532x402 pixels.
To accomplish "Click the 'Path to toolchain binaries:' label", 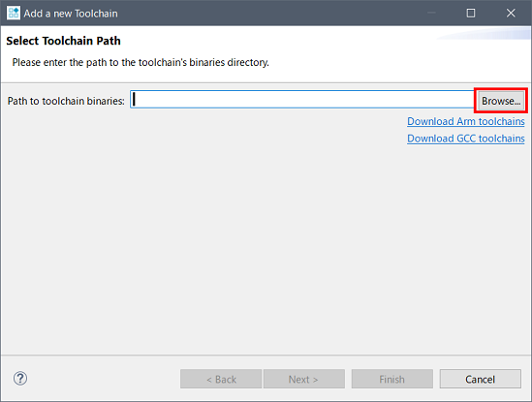I will tap(66, 101).
